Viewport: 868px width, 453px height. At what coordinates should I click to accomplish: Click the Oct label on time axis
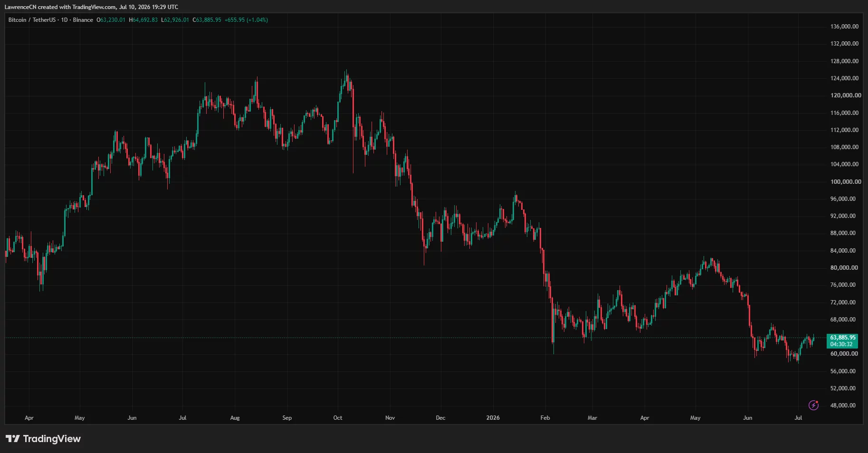[338, 418]
